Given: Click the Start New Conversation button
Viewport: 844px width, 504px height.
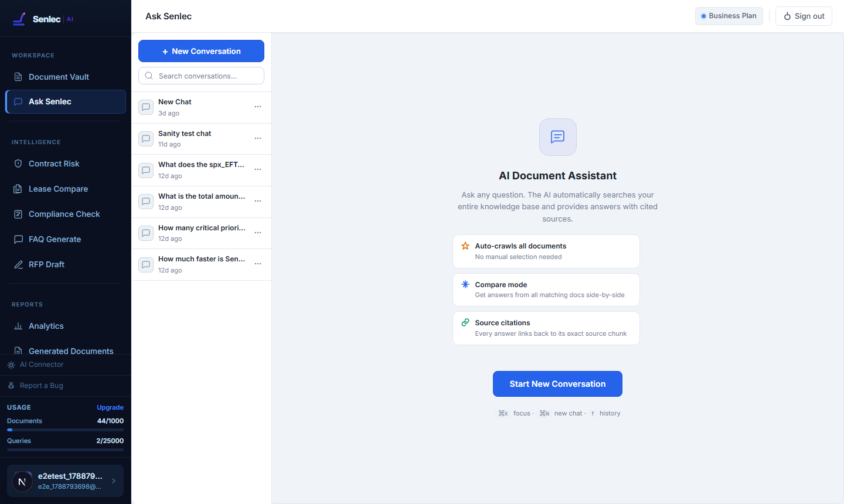Looking at the screenshot, I should point(557,384).
